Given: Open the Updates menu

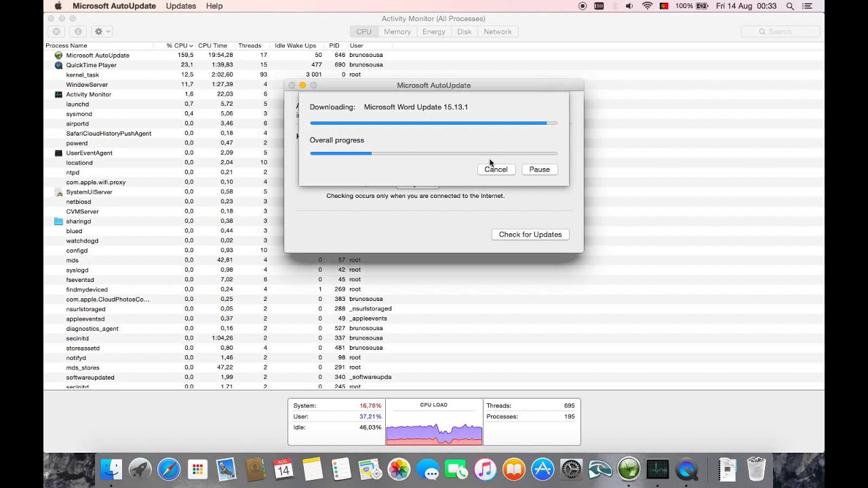Looking at the screenshot, I should (x=181, y=6).
